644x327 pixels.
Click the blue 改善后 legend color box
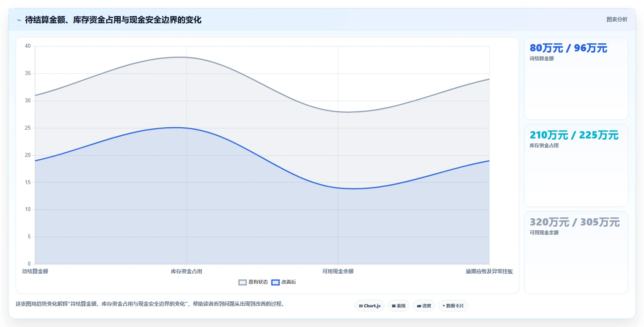[275, 282]
